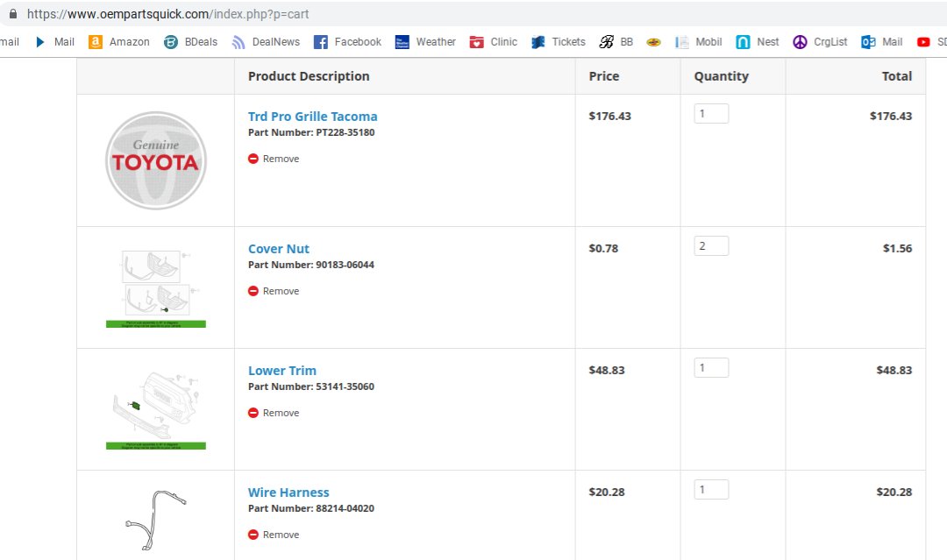The height and width of the screenshot is (560, 947).
Task: Select part number 53141-35060 text
Action: click(x=345, y=386)
